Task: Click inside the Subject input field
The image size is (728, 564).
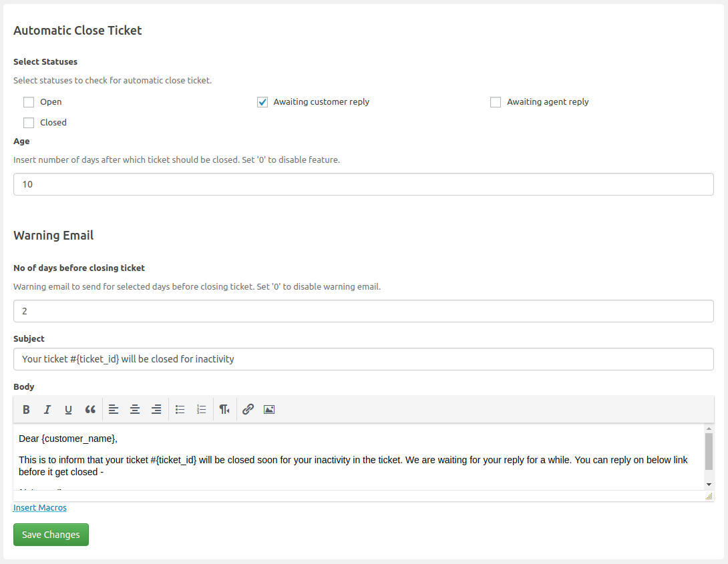Action: (x=363, y=358)
